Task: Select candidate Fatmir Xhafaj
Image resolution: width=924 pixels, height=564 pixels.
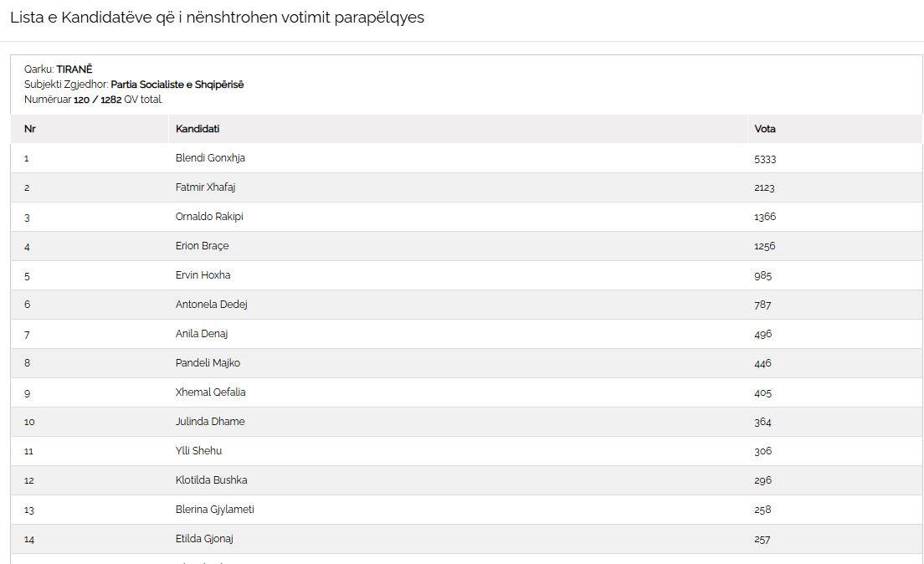Action: point(205,187)
